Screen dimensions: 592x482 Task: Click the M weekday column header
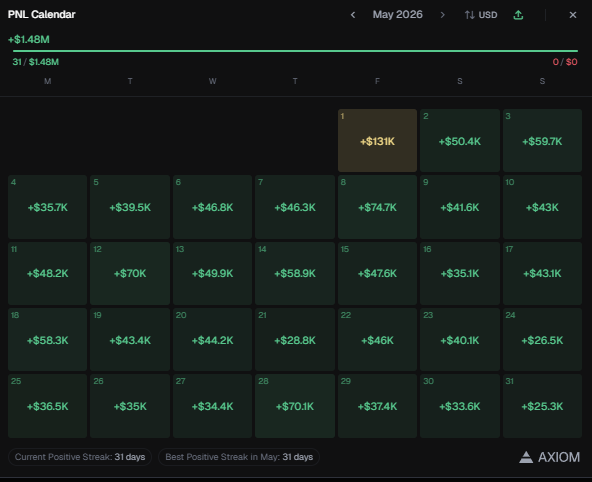tap(48, 81)
